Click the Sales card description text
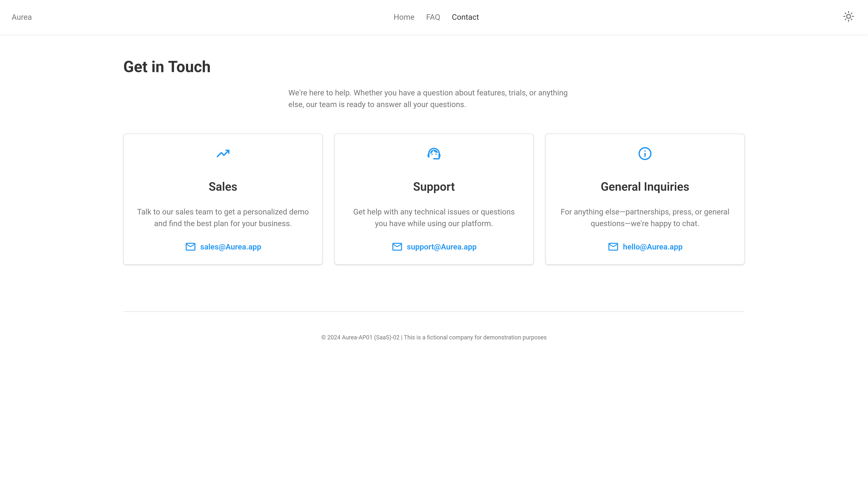868x504 pixels. point(223,218)
